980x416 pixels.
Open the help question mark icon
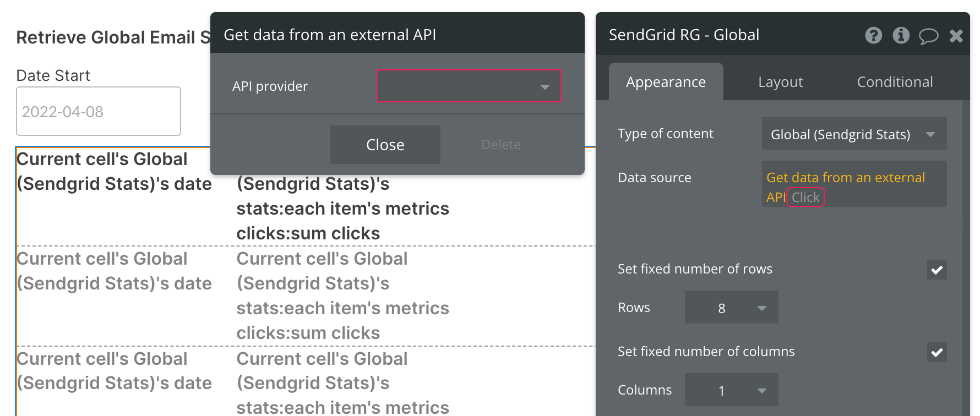tap(873, 35)
